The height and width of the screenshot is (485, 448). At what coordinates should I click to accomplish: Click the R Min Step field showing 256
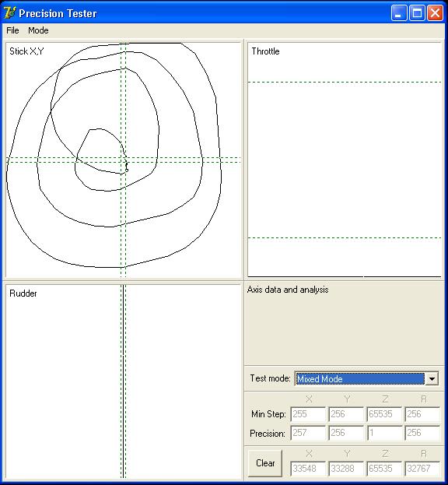click(422, 414)
